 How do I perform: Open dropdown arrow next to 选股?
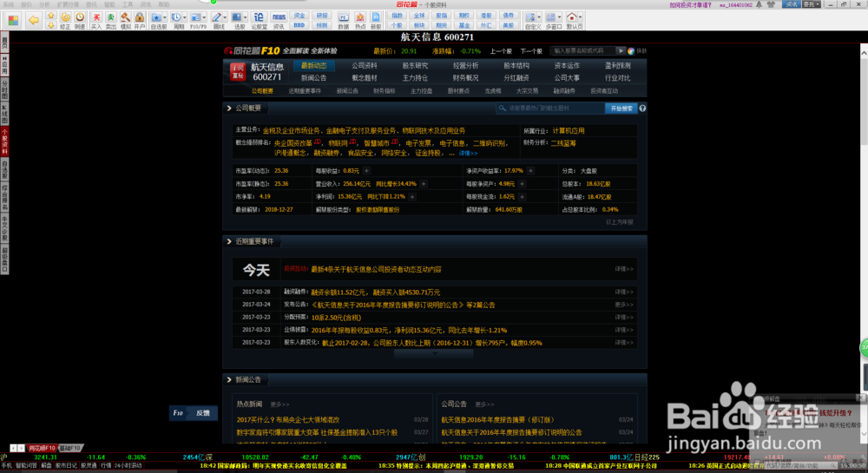point(245,17)
